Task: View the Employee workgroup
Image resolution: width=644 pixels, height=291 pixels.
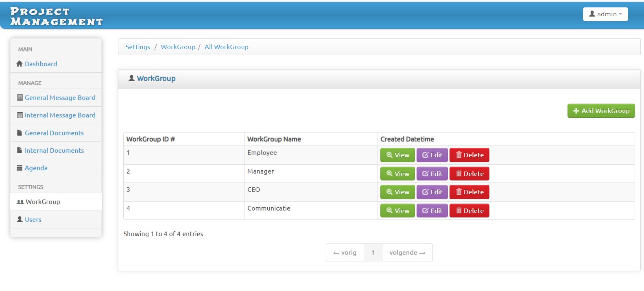Action: pos(397,155)
